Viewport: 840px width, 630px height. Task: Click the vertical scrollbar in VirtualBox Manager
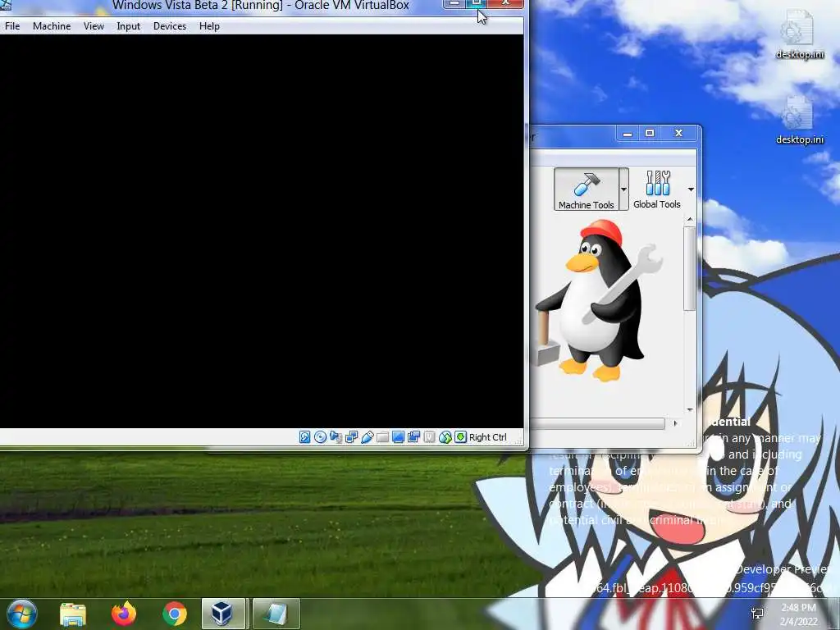[689, 268]
